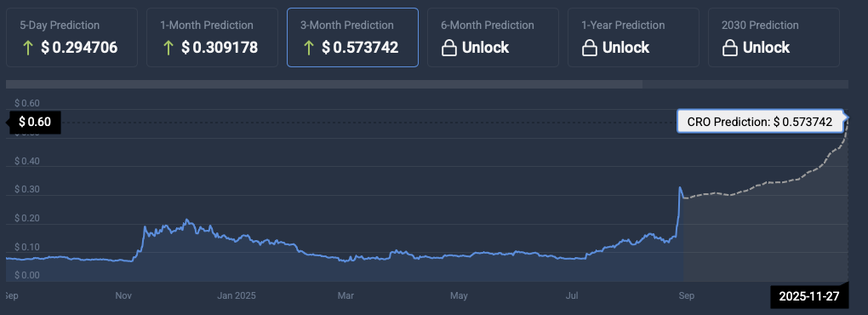Click the $ 0.294706 prediction value

point(79,49)
